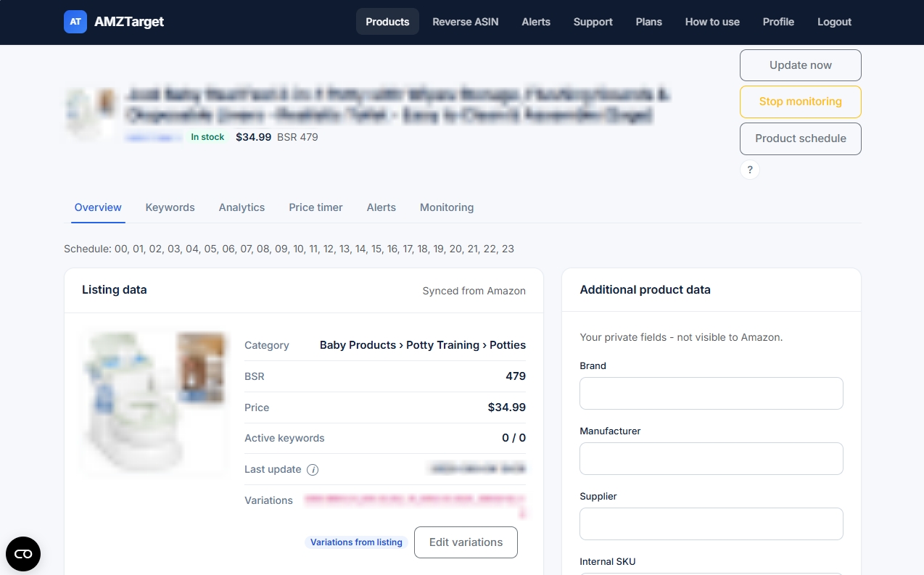
Task: Focus the Brand input field
Action: pyautogui.click(x=711, y=393)
